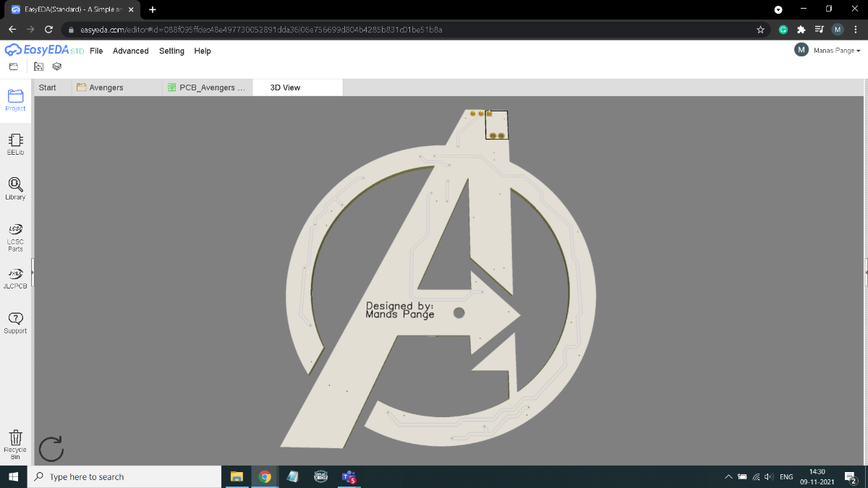This screenshot has height=488, width=868.
Task: Open the Chrome profile avatar
Action: (838, 30)
